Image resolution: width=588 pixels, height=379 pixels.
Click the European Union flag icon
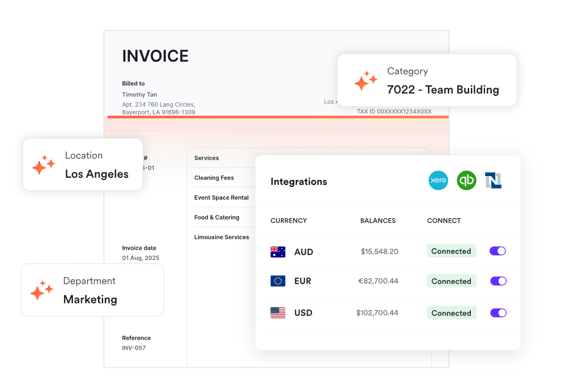[278, 281]
